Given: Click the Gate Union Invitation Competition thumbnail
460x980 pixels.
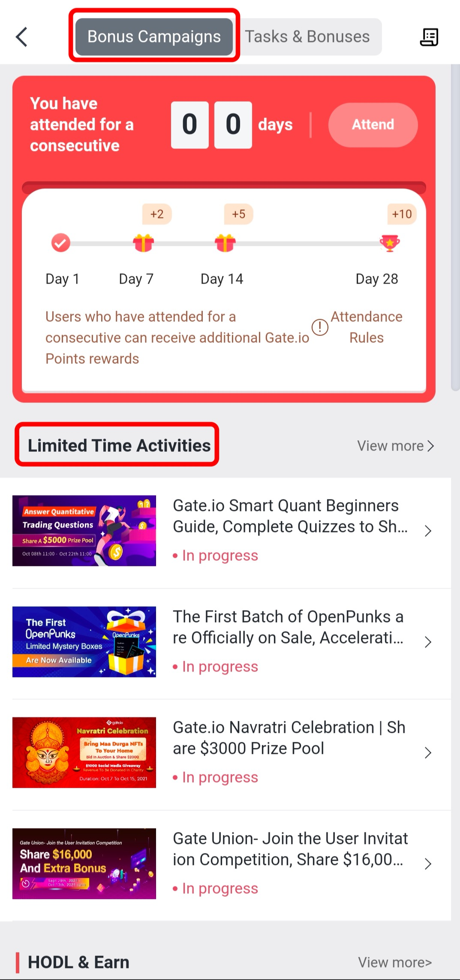Looking at the screenshot, I should (84, 863).
